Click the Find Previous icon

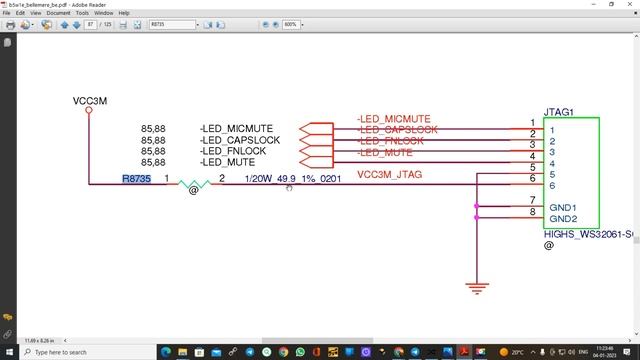click(x=208, y=25)
